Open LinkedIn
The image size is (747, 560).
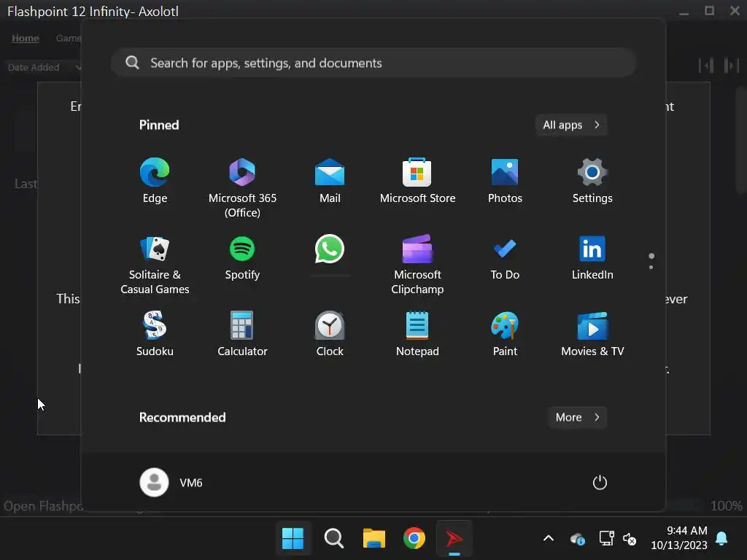click(x=592, y=257)
